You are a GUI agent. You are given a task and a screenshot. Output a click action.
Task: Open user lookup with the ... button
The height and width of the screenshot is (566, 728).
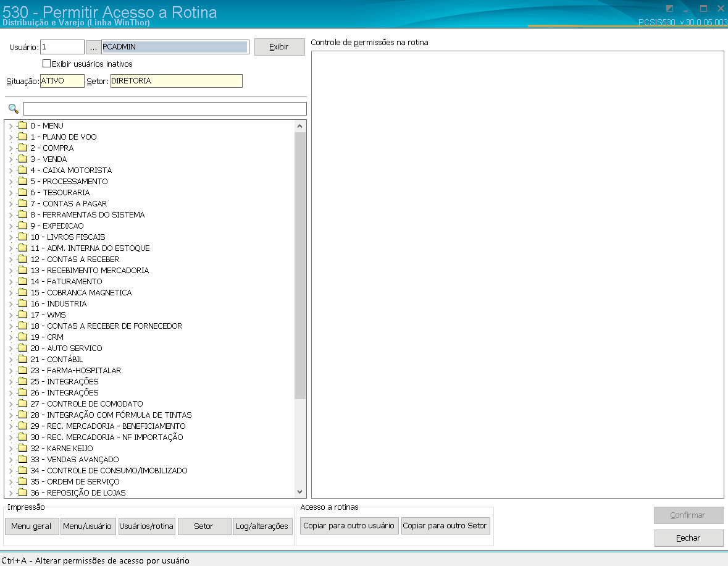pos(93,47)
